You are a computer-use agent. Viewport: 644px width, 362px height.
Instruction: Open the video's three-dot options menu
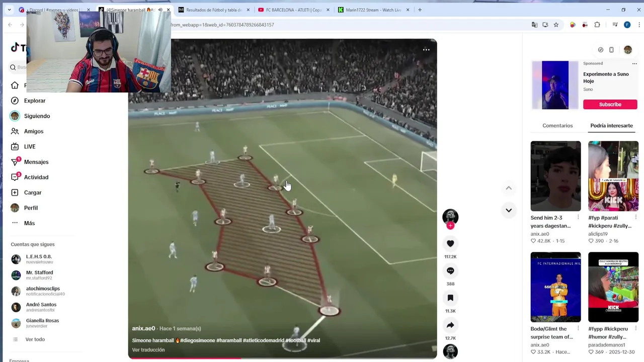[426, 50]
